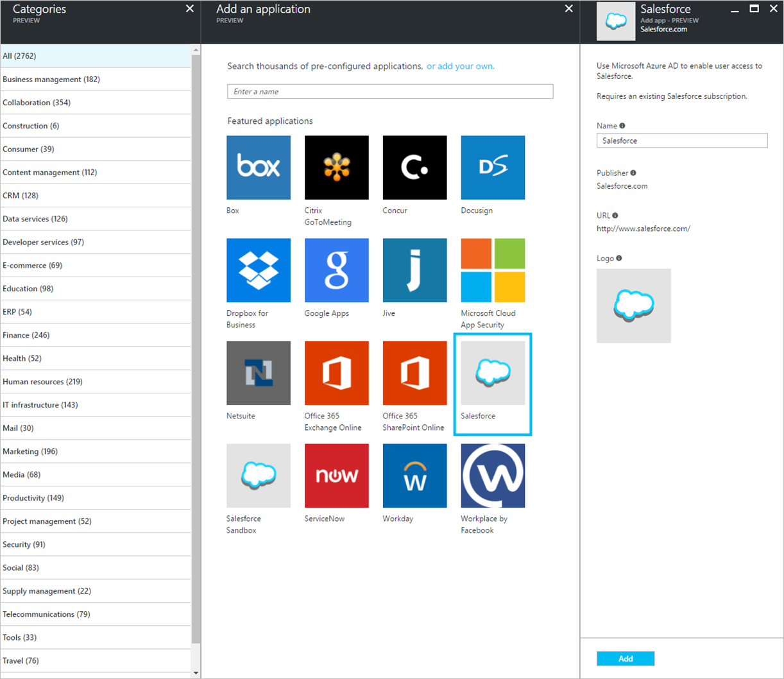The height and width of the screenshot is (679, 784).
Task: Close the Add an application blade
Action: [568, 9]
